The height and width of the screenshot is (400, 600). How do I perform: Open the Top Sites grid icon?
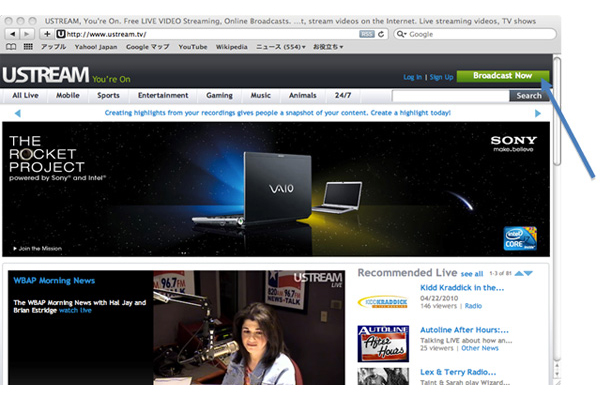[28, 47]
